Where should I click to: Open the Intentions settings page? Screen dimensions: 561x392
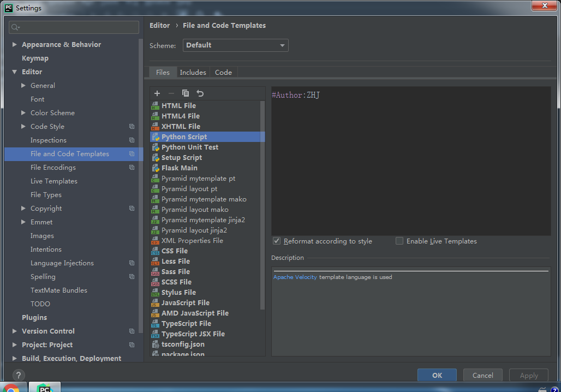46,250
